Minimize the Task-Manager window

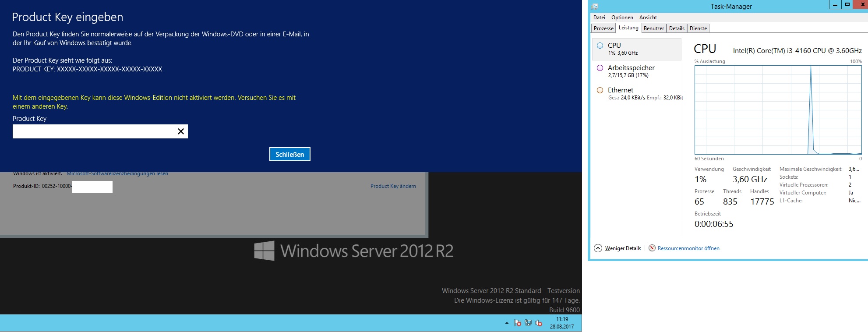[835, 5]
